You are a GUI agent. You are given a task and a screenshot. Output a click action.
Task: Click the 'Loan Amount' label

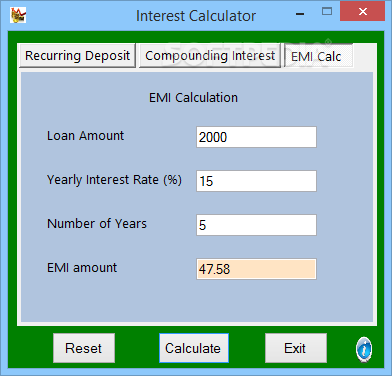click(x=85, y=136)
